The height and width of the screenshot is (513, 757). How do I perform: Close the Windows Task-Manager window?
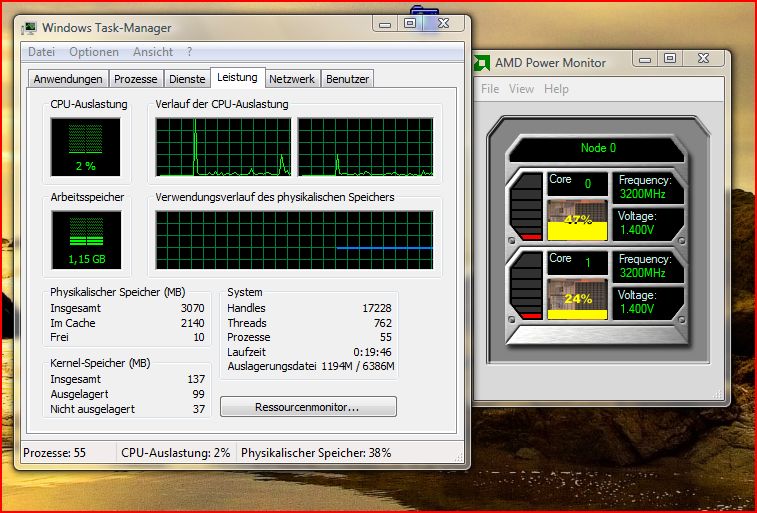443,24
